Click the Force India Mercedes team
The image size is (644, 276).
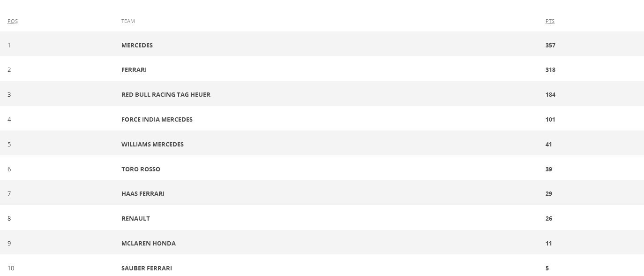tap(157, 119)
